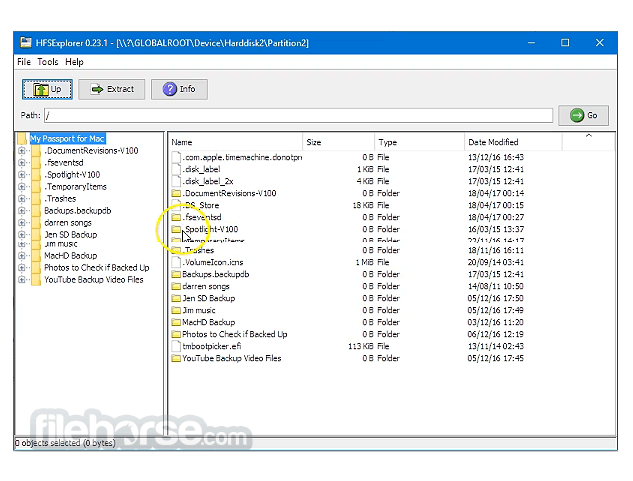This screenshot has width=633, height=481.
Task: Open the File menu
Action: click(x=24, y=62)
